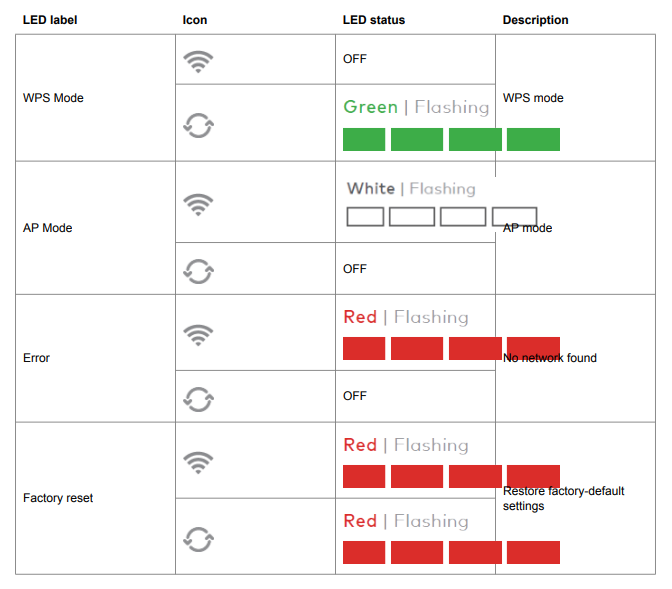The width and height of the screenshot is (672, 589).
Task: Click the Wi-Fi icon in WPS Mode row
Action: pos(199,62)
